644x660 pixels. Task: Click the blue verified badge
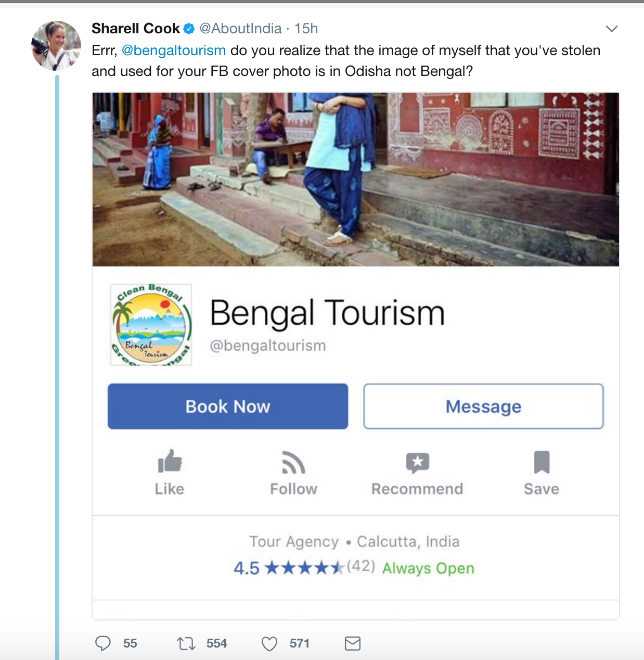point(189,29)
